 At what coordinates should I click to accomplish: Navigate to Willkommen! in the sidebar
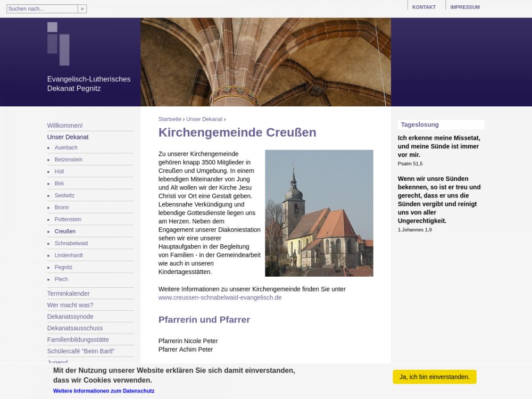(65, 126)
